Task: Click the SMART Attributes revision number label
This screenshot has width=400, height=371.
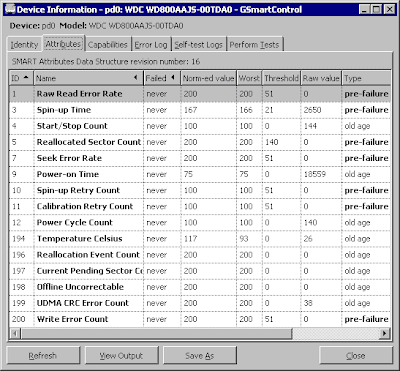Action: click(106, 62)
